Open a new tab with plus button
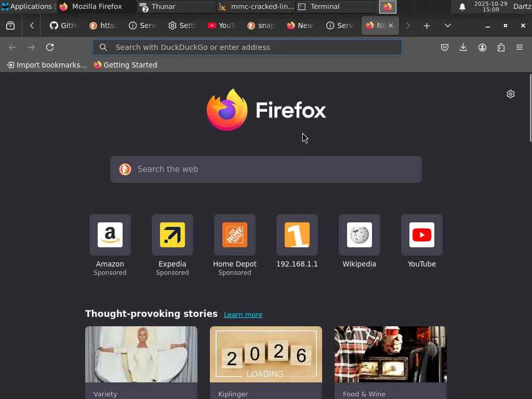Viewport: 532px width, 399px height. click(427, 25)
